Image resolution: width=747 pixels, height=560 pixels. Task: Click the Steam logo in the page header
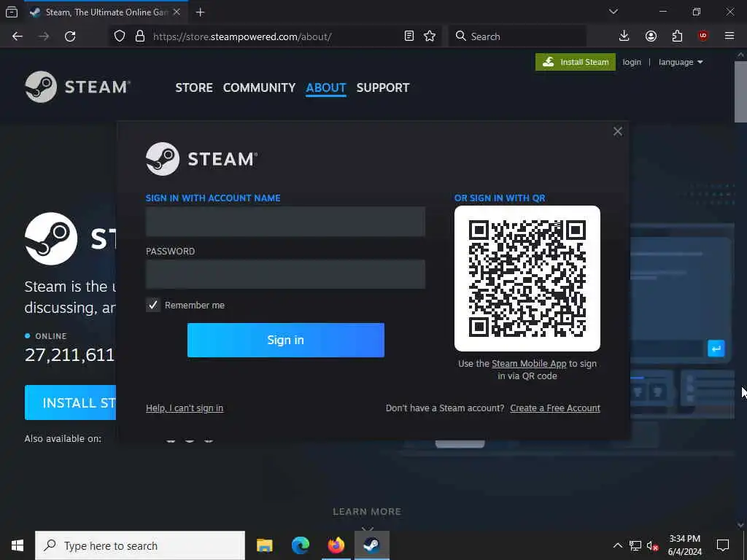[x=77, y=87]
